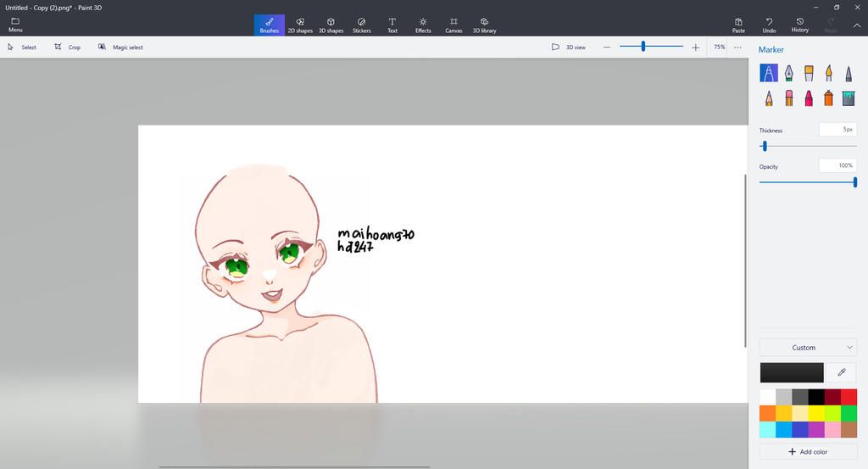Click Add color button
Viewport: 868px width, 469px height.
pyautogui.click(x=808, y=451)
